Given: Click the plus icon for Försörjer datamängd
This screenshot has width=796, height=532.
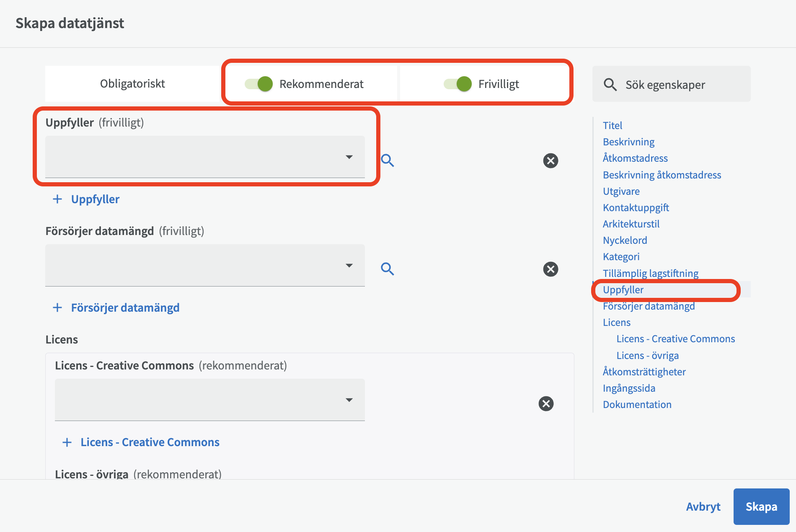Looking at the screenshot, I should tap(57, 307).
